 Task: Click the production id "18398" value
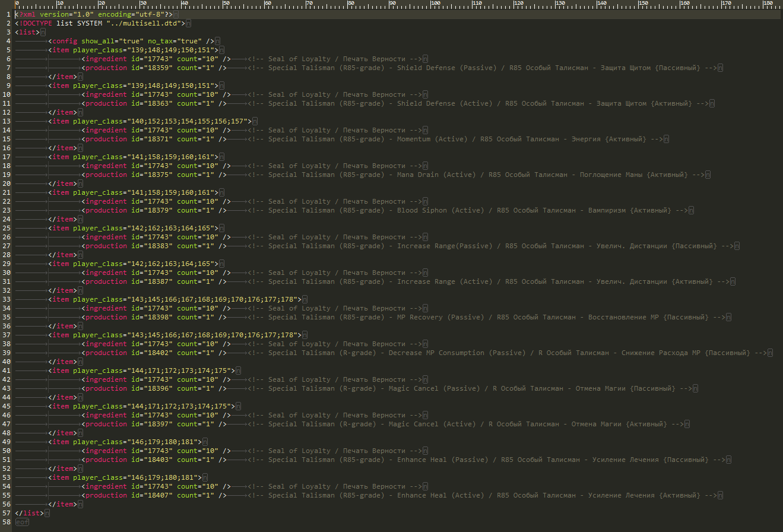[x=158, y=317]
